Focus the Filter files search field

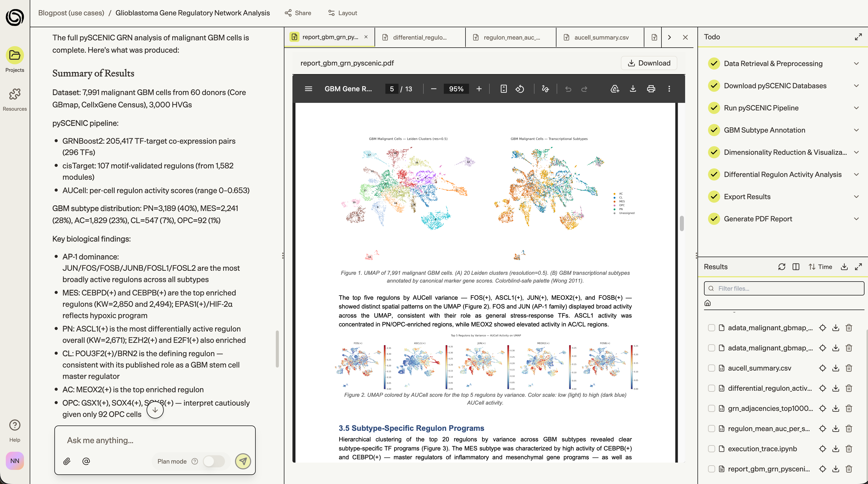click(x=784, y=288)
